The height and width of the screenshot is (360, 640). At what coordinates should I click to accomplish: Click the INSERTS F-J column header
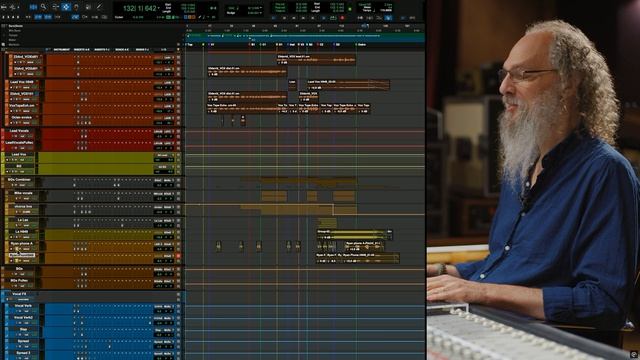[x=102, y=49]
